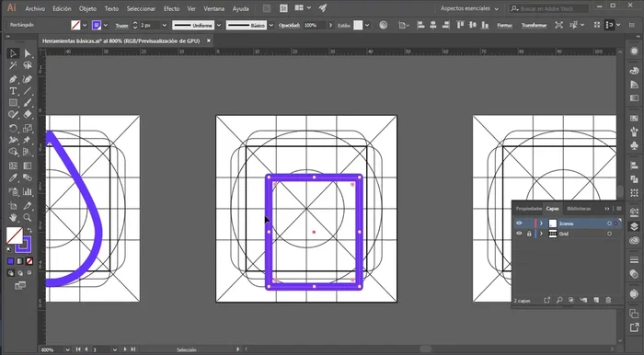Switch to the Bibliotecas tab
The width and height of the screenshot is (644, 355).
coord(579,209)
